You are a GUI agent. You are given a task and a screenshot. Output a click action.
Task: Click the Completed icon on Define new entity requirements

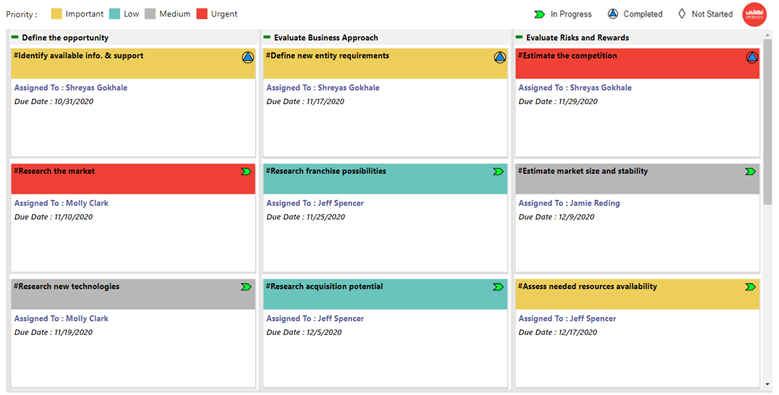click(x=500, y=58)
